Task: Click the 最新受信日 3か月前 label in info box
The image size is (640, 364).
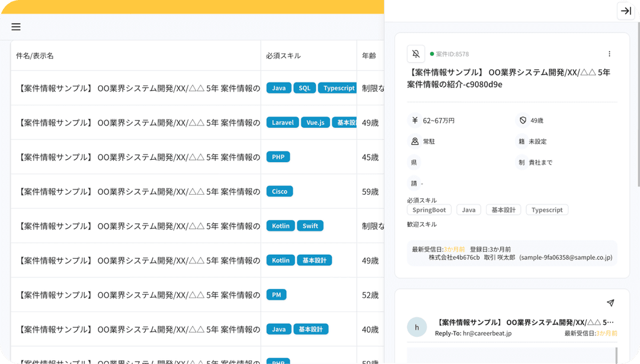Action: 439,249
